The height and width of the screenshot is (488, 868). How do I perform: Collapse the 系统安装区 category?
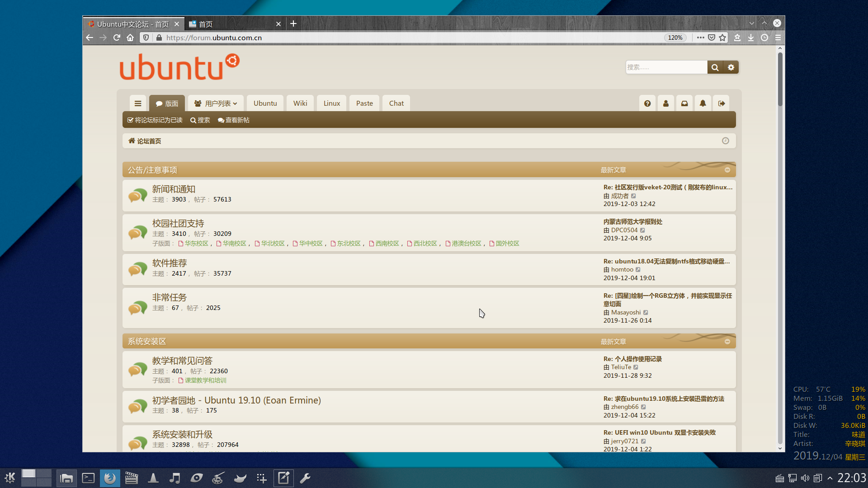[x=727, y=342]
